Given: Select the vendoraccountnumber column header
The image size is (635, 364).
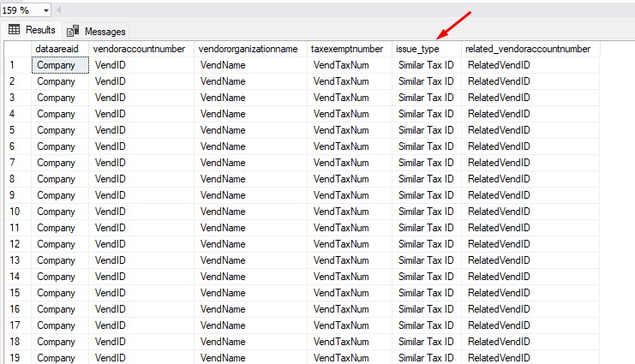Looking at the screenshot, I should tap(141, 49).
